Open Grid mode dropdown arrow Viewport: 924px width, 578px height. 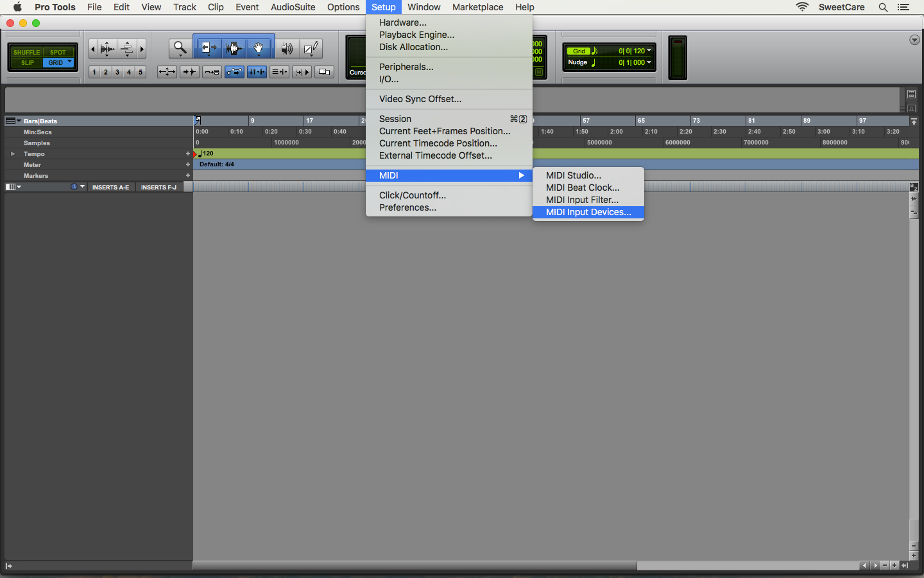point(70,62)
